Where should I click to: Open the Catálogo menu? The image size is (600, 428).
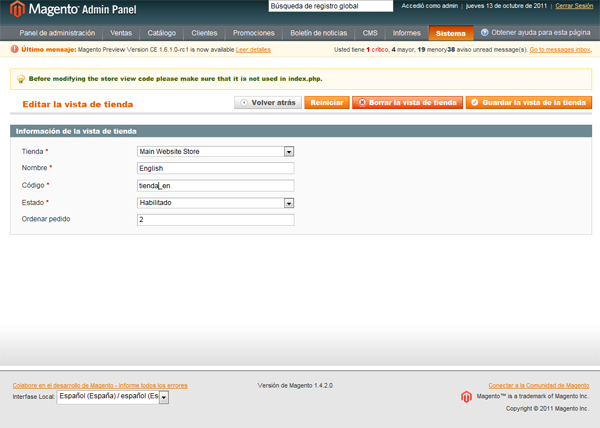(162, 33)
